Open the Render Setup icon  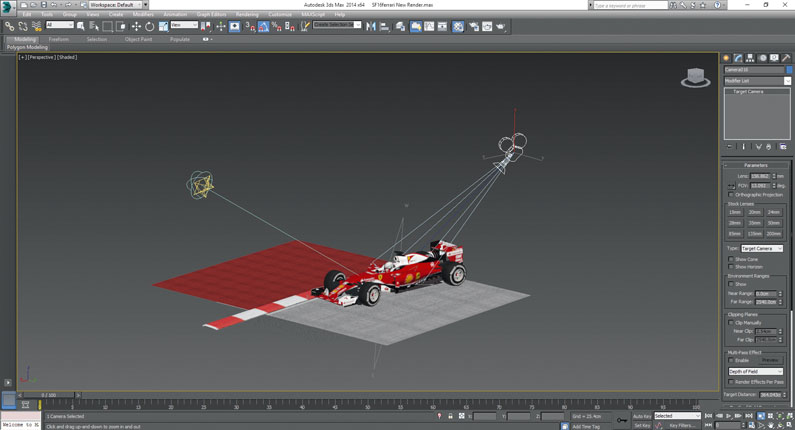click(x=474, y=26)
